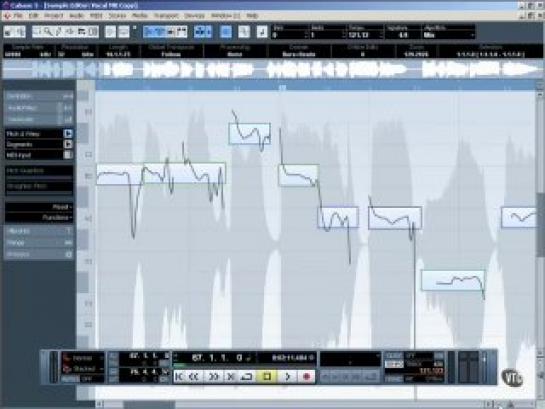
Task: Start playback with the Play button
Action: (x=287, y=376)
